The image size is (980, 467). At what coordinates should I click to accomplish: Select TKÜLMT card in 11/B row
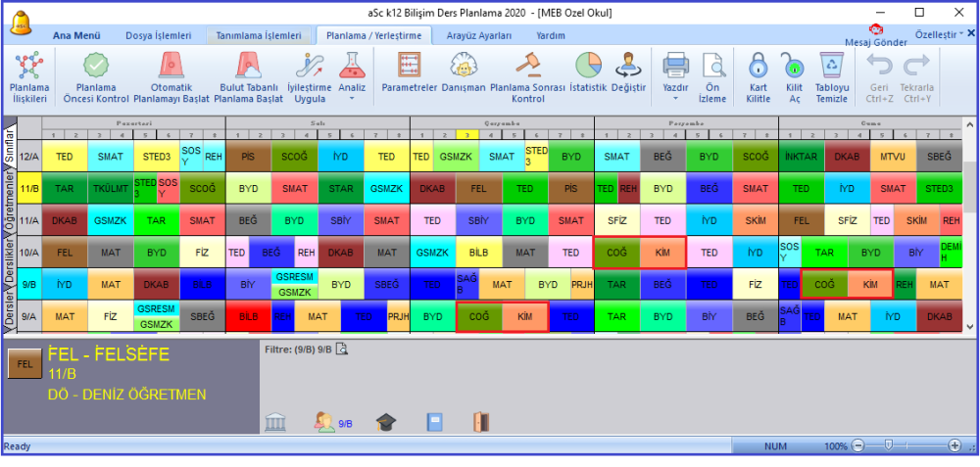[110, 188]
